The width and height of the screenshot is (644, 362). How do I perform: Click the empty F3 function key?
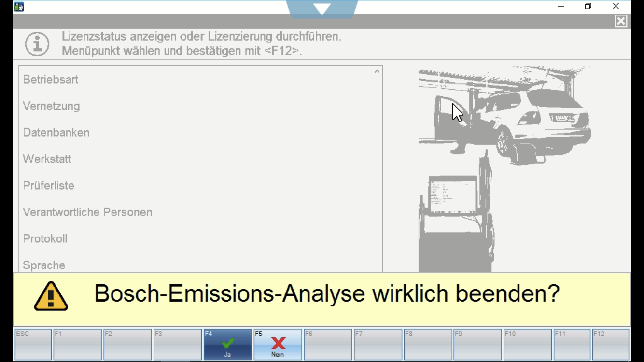[x=178, y=344]
